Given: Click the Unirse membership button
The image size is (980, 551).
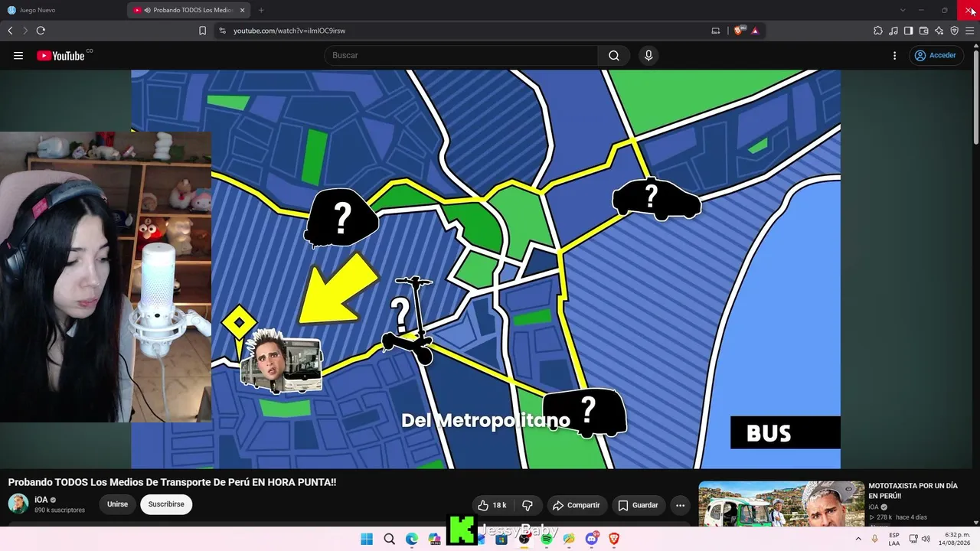Looking at the screenshot, I should tap(117, 504).
